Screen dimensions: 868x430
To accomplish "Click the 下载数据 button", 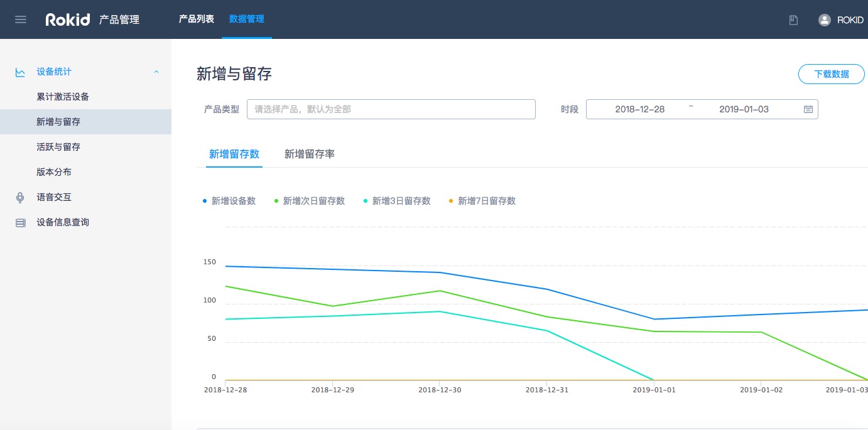I will (831, 74).
